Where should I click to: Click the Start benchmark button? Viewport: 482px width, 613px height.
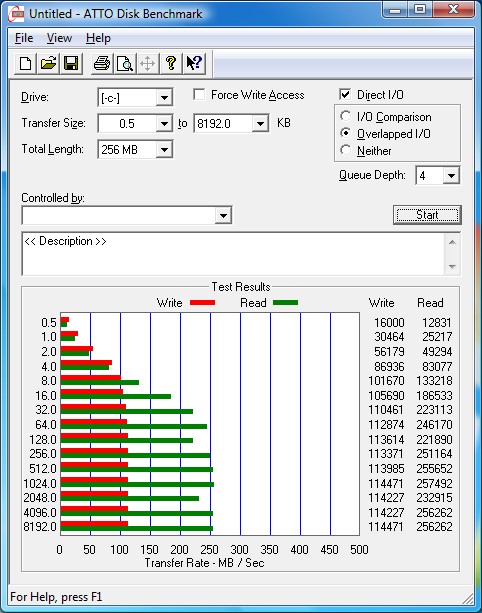(427, 215)
